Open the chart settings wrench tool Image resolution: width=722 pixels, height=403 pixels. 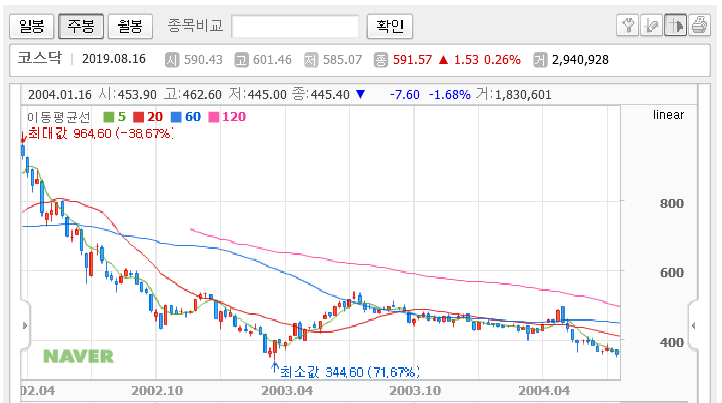coord(628,25)
